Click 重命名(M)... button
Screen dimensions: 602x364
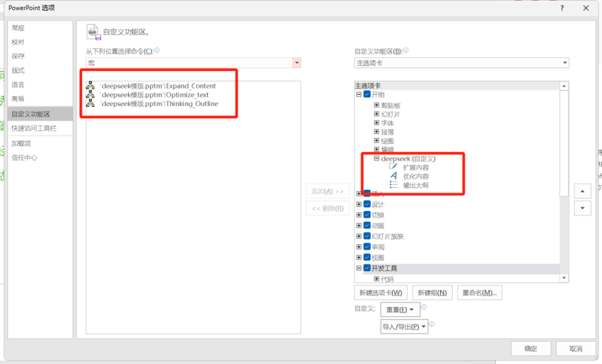(479, 293)
